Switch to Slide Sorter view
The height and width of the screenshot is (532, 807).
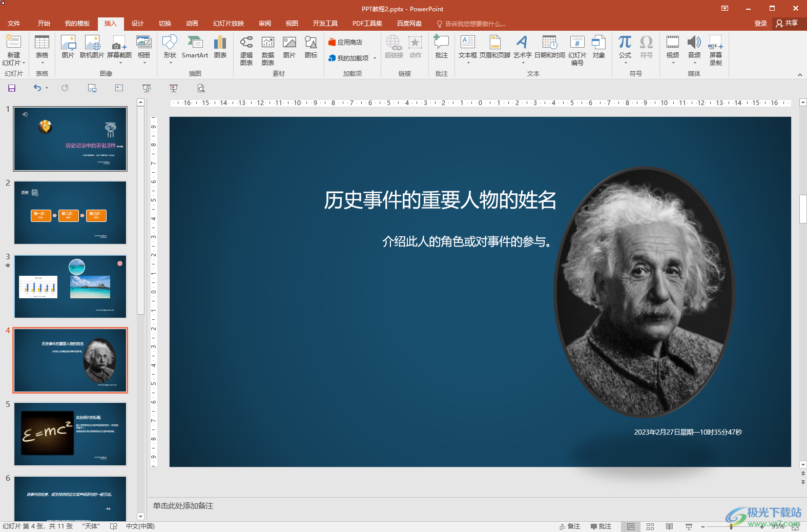650,526
